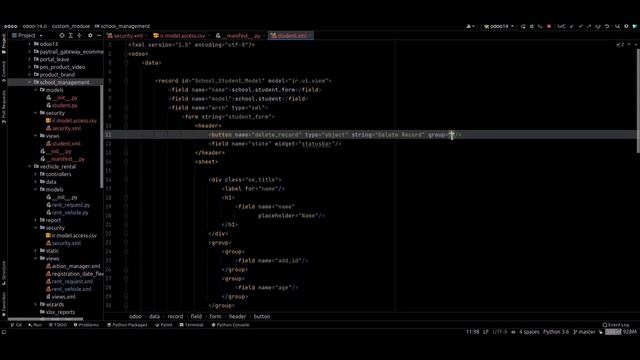Expand the wizards folder

tap(36, 304)
